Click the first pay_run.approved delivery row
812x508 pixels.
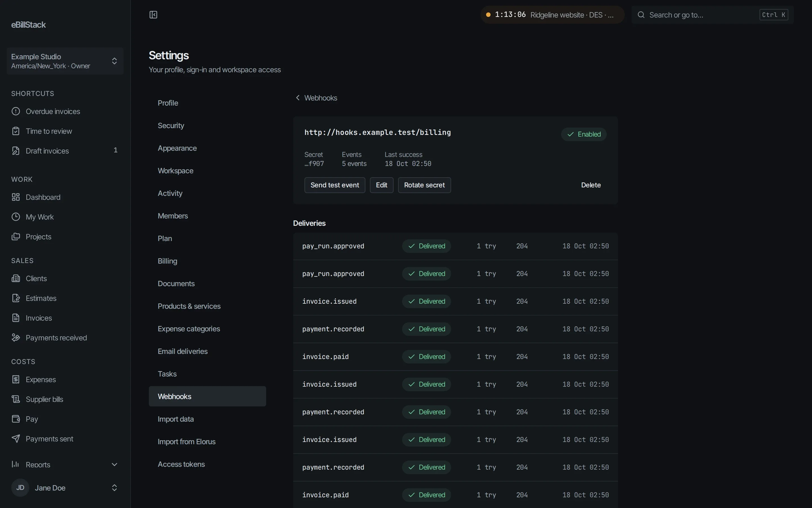coord(455,246)
